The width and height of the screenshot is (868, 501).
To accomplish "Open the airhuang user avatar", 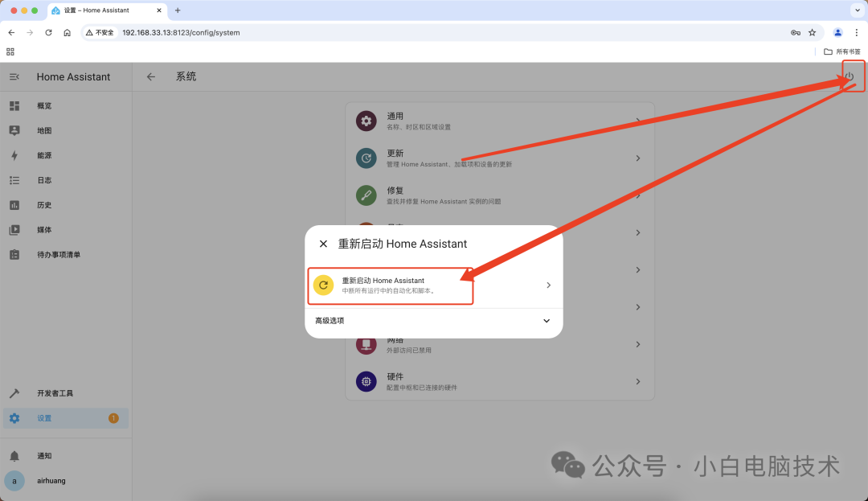I will coord(14,481).
